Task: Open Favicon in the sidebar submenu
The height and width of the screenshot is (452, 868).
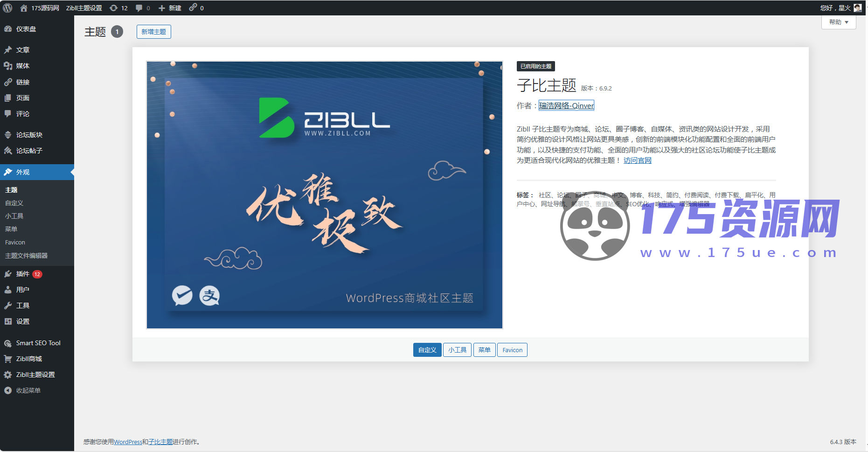Action: click(x=15, y=243)
